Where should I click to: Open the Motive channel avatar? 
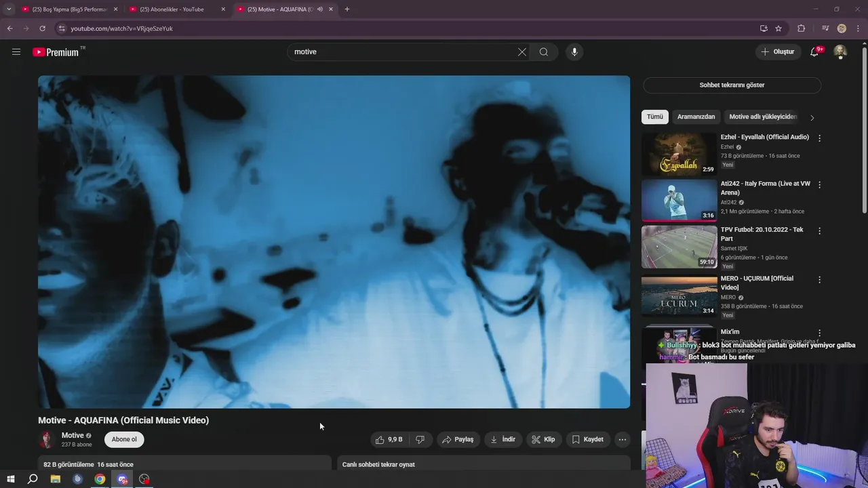(x=47, y=439)
